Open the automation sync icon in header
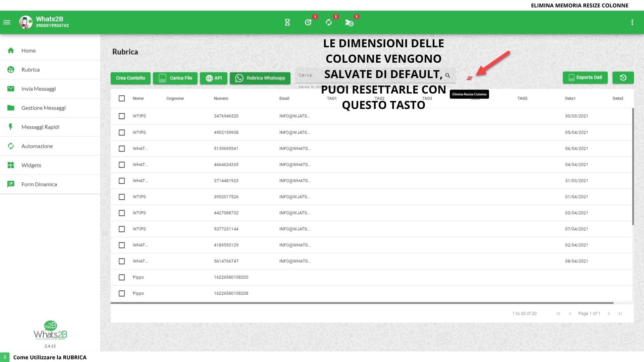 [329, 22]
